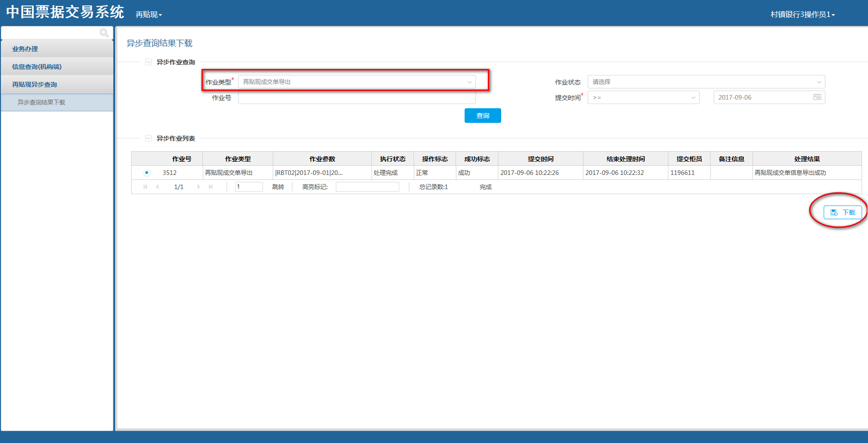This screenshot has width=868, height=443.
Task: Collapse the 异步作业列表 section toggle icon
Action: (148, 138)
